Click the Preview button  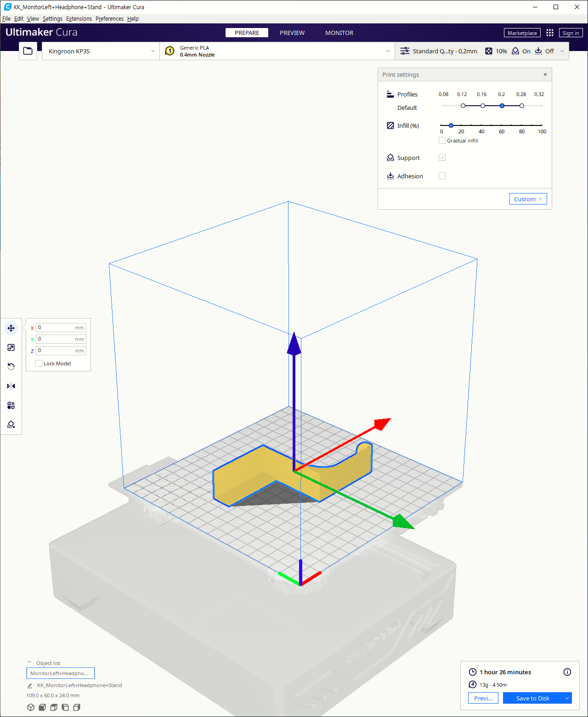click(x=483, y=698)
